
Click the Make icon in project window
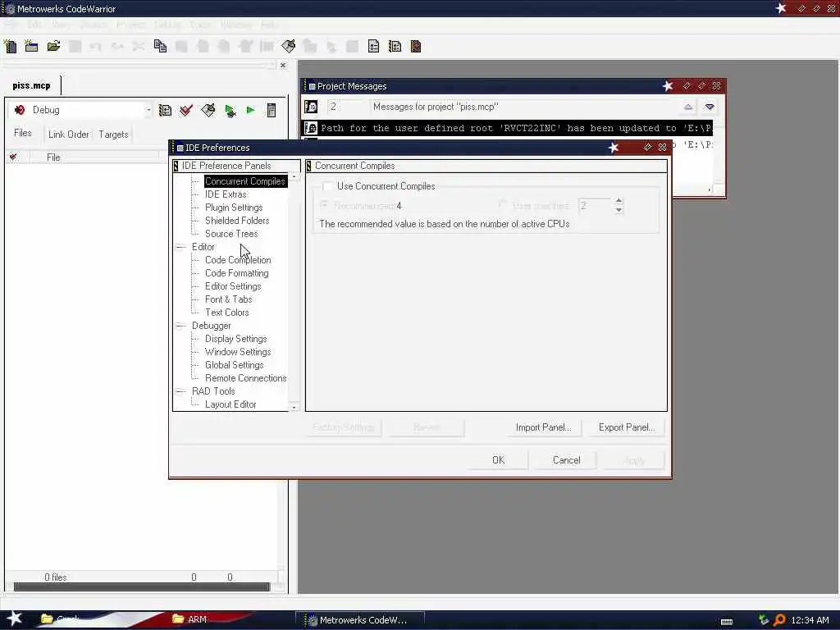coord(208,111)
